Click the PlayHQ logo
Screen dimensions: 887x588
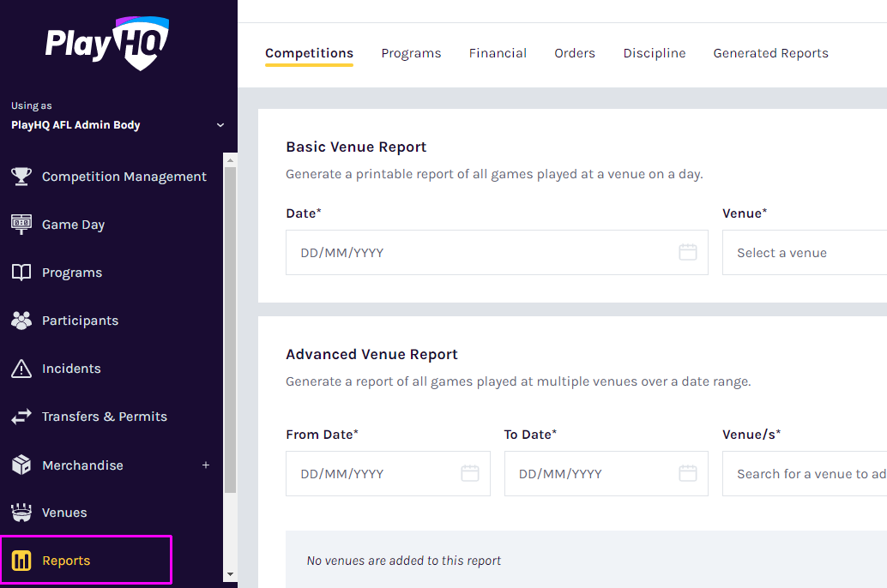pos(106,45)
